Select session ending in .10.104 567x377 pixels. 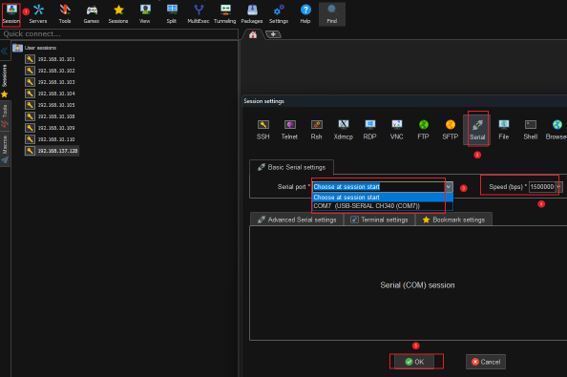point(50,93)
